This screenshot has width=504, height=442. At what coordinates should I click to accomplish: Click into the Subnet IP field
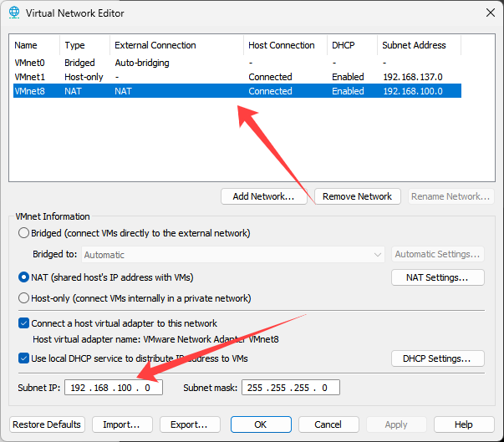[x=115, y=388]
